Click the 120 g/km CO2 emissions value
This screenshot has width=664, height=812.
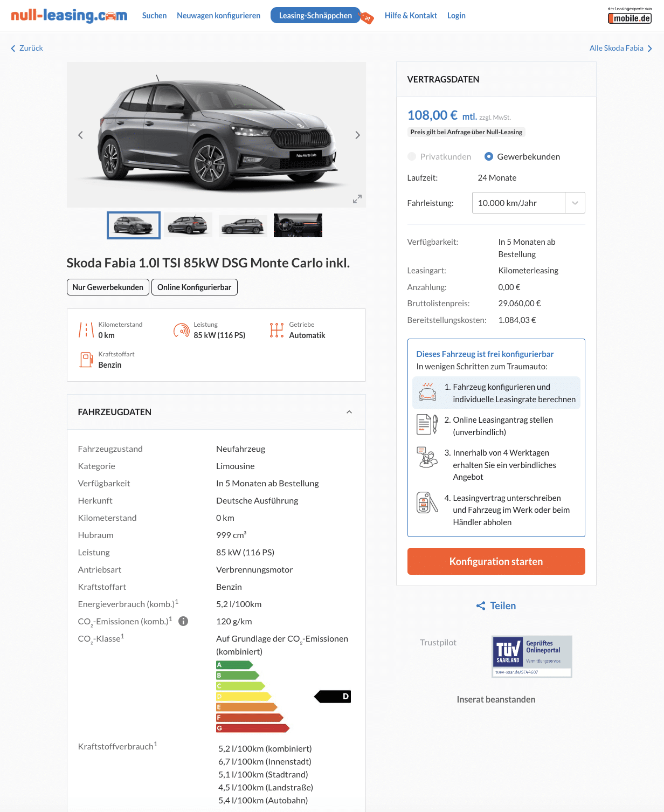pos(234,622)
